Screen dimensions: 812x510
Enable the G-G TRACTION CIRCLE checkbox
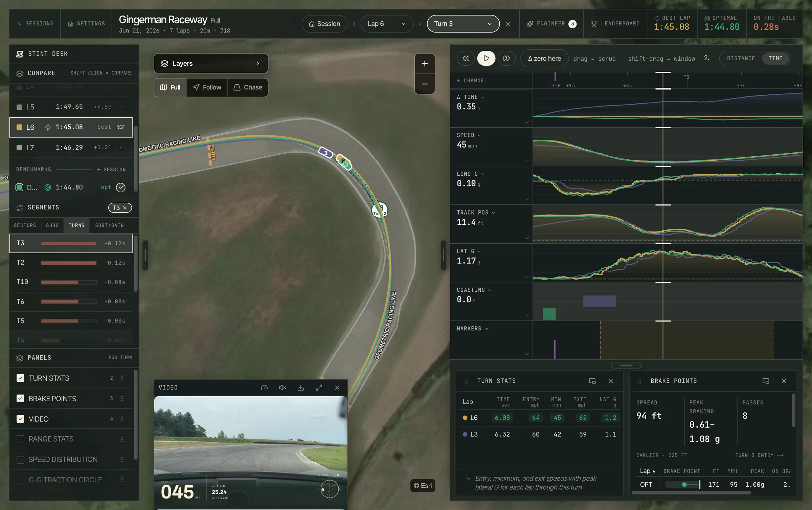click(20, 480)
